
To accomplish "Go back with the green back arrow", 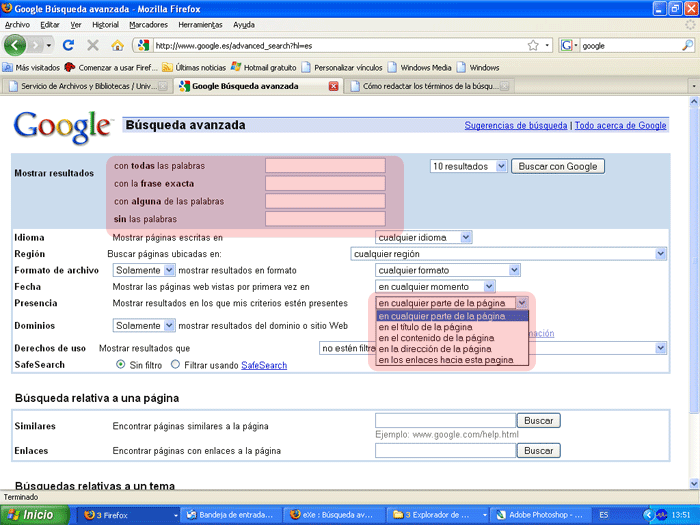I will tap(14, 45).
